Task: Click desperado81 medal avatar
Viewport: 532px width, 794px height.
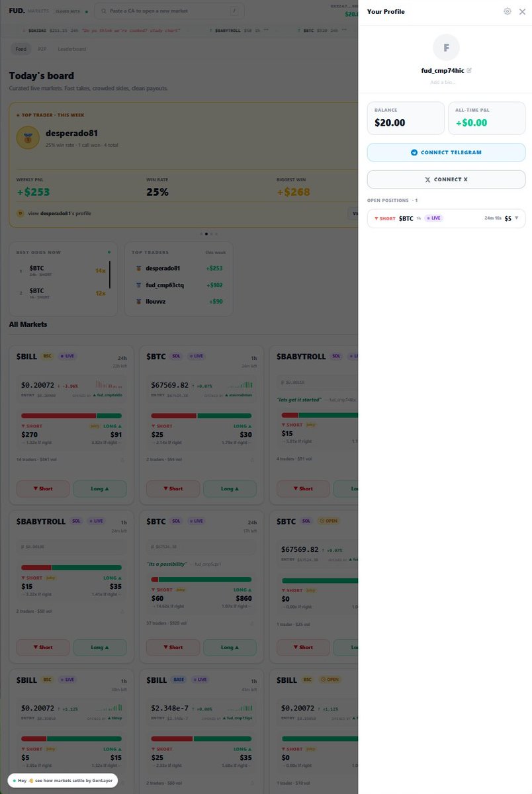Action: pyautogui.click(x=28, y=138)
